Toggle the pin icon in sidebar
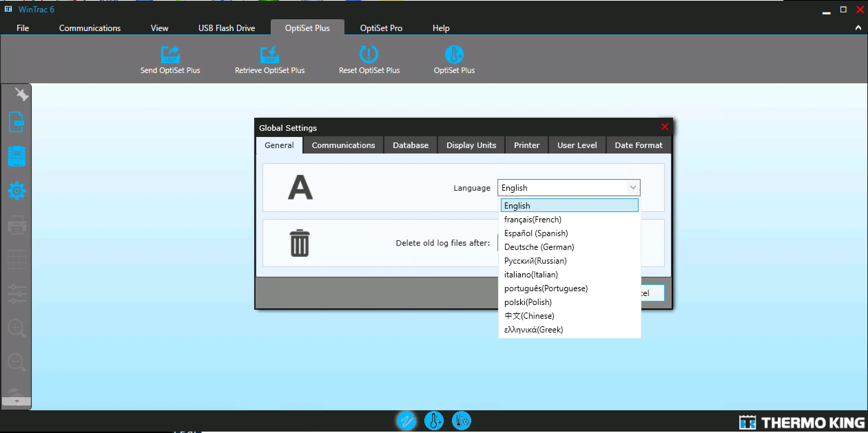 21,94
